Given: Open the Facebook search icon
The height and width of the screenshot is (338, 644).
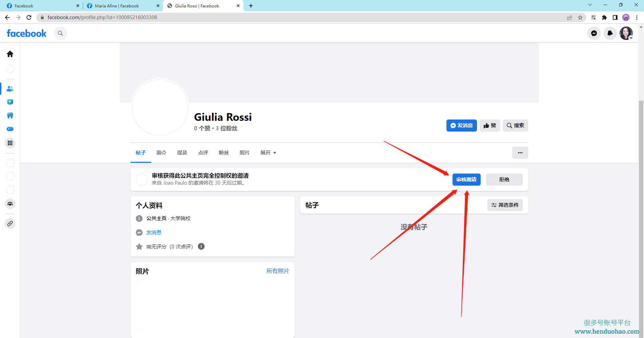Looking at the screenshot, I should click(60, 33).
